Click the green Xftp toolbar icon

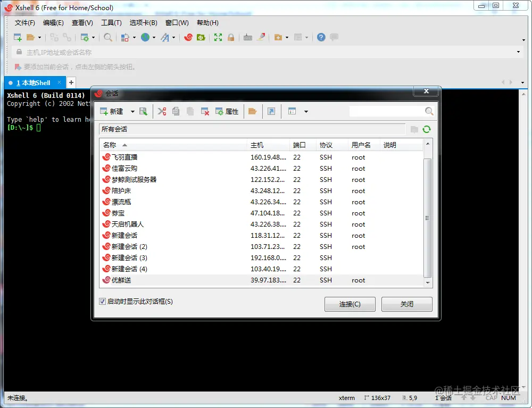tap(201, 37)
